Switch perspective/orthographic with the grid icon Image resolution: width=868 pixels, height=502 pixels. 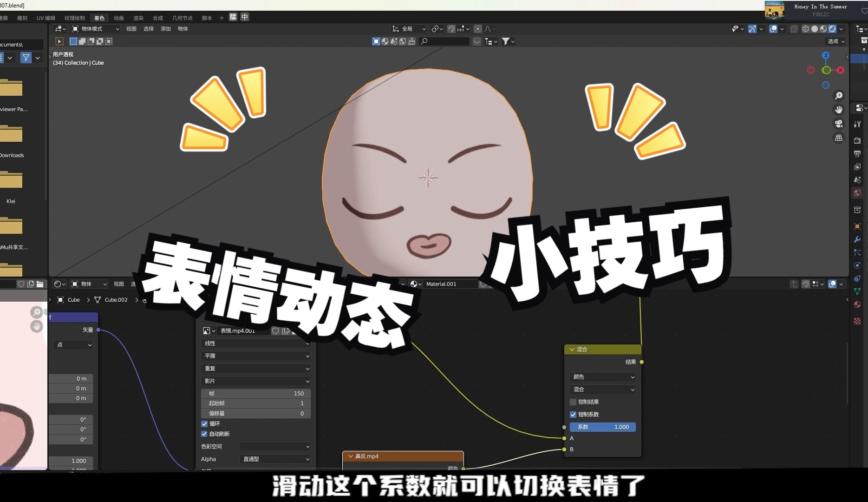click(839, 138)
